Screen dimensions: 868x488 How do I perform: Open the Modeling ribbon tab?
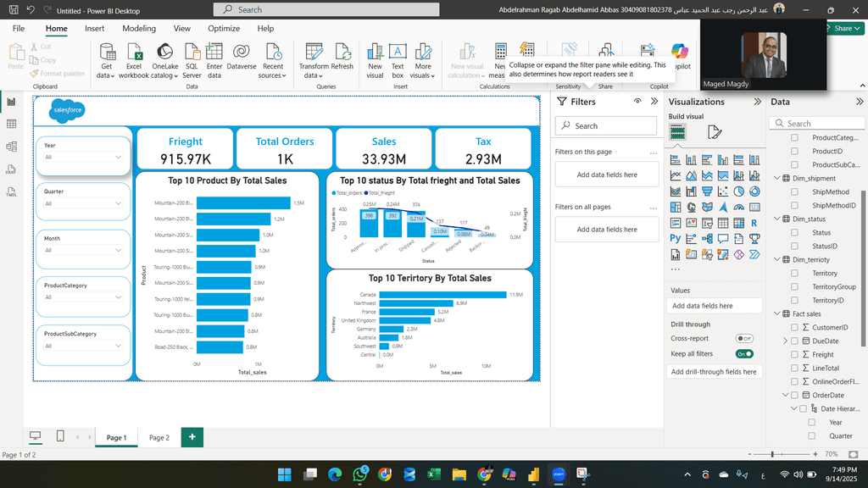click(x=139, y=28)
